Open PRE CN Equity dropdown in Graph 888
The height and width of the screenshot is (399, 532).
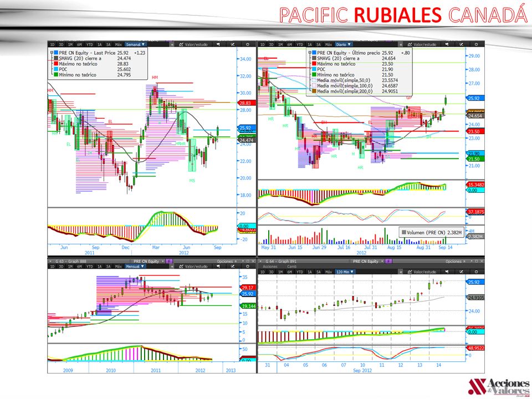click(x=149, y=261)
